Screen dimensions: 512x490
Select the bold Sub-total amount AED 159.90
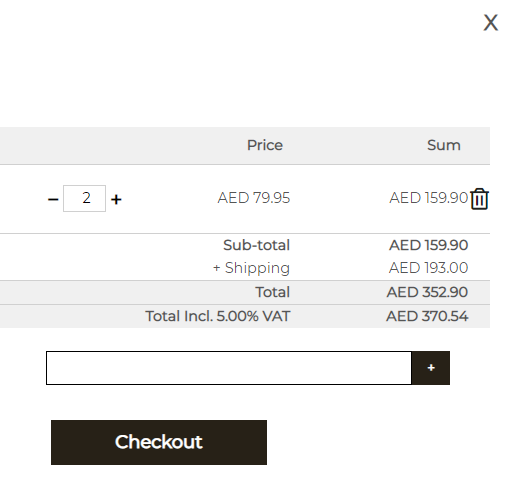[x=429, y=245]
